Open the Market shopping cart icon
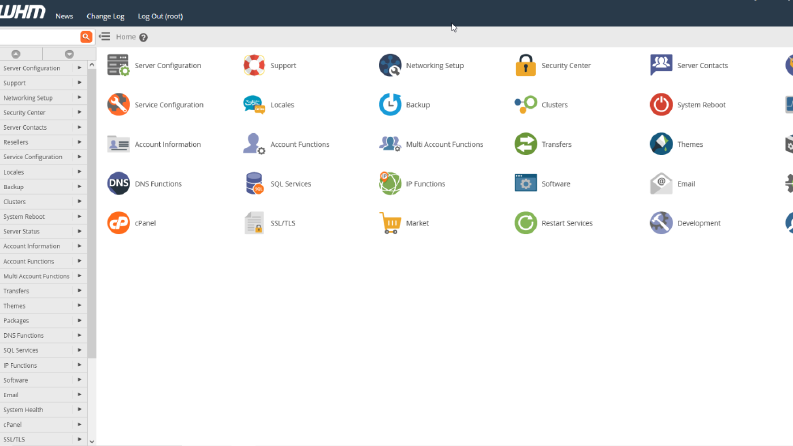793x446 pixels. (x=390, y=223)
